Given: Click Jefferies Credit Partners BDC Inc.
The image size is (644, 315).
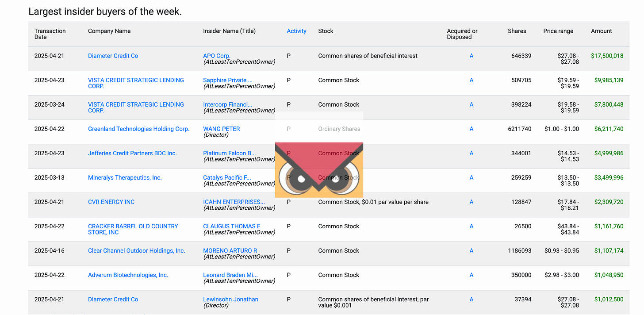Looking at the screenshot, I should (x=132, y=153).
